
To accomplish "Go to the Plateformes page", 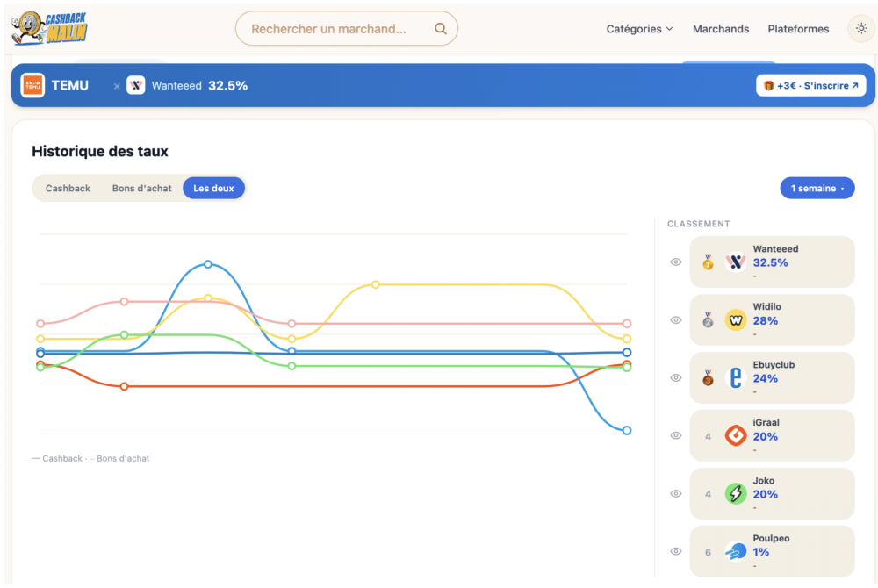I will point(798,29).
